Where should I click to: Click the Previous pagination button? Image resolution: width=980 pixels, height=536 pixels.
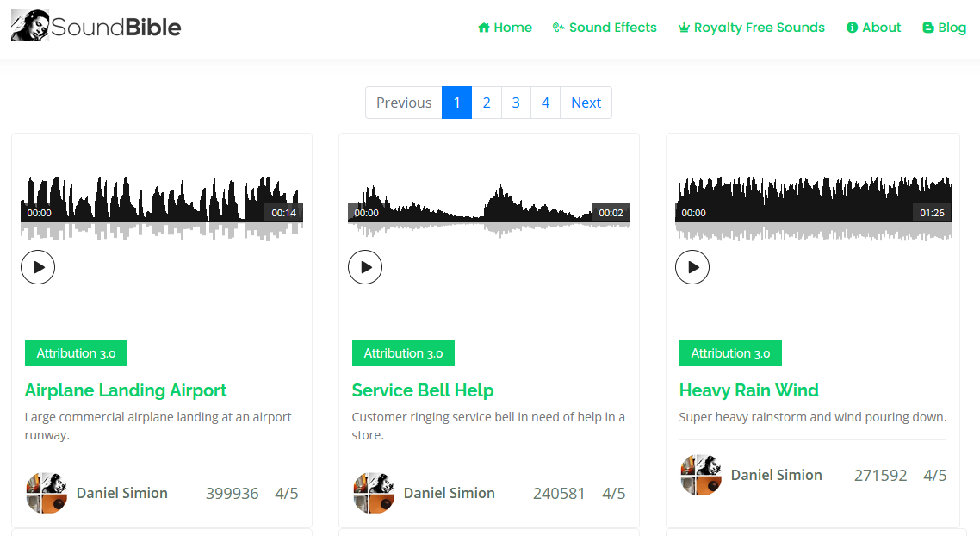coord(404,103)
